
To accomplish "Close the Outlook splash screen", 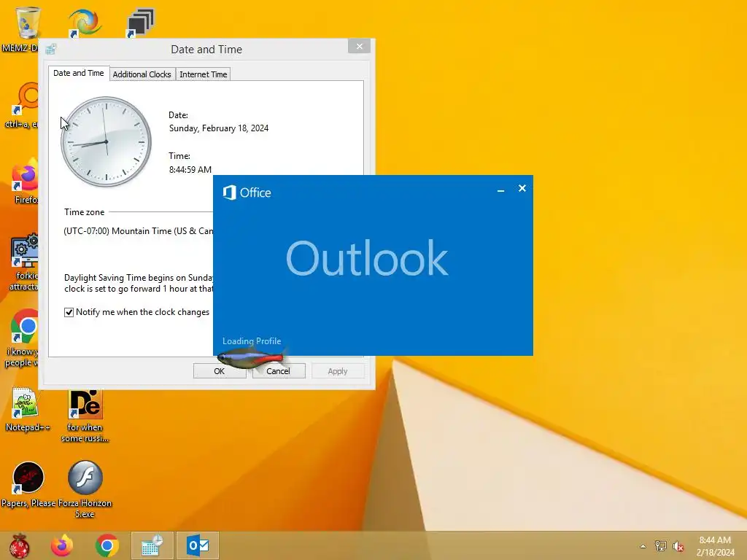I will [522, 189].
